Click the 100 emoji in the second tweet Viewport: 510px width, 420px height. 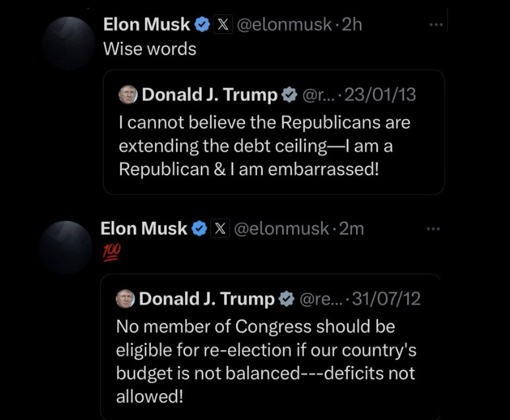(111, 252)
